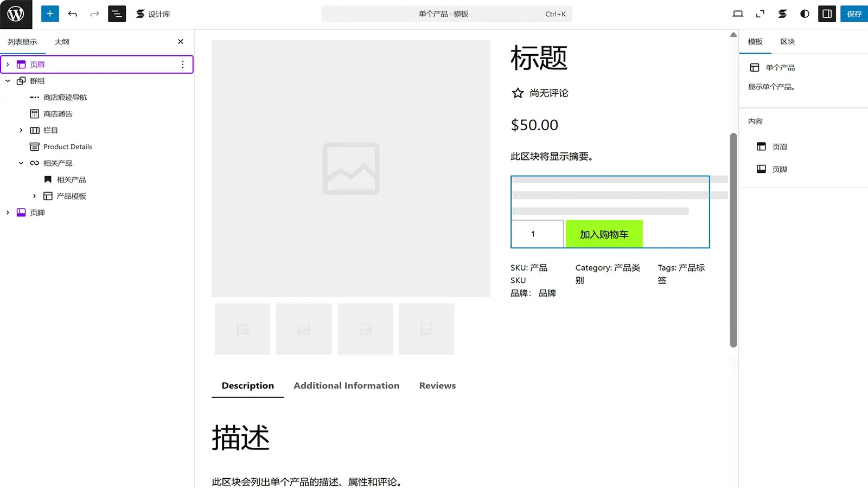
Task: Open the block inserter with the plus icon
Action: point(50,14)
